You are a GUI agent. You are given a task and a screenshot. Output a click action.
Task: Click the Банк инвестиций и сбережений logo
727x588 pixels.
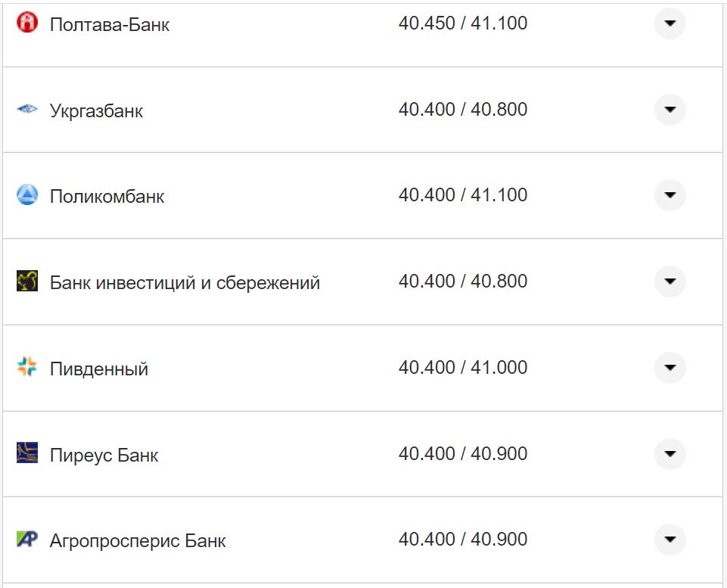pyautogui.click(x=27, y=281)
